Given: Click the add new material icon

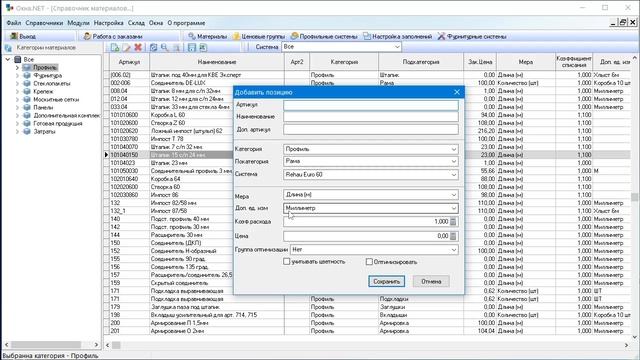Looking at the screenshot, I should [115, 47].
